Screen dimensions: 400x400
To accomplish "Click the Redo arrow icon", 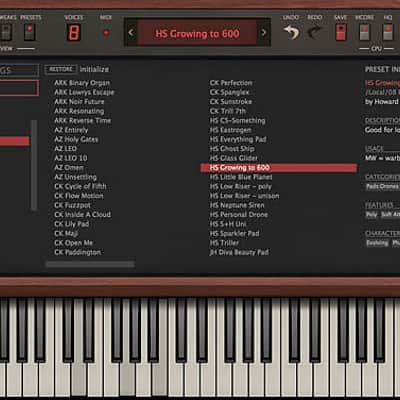I will pos(314,33).
